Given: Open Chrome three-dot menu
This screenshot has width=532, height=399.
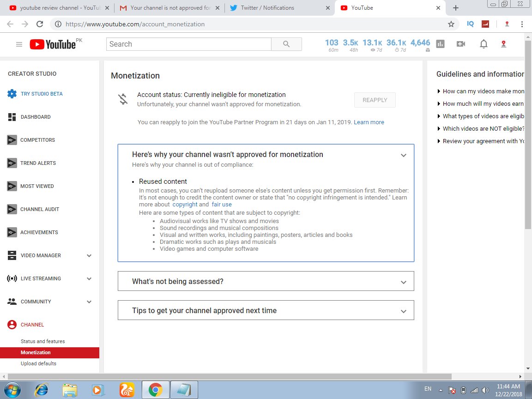Looking at the screenshot, I should 522,24.
